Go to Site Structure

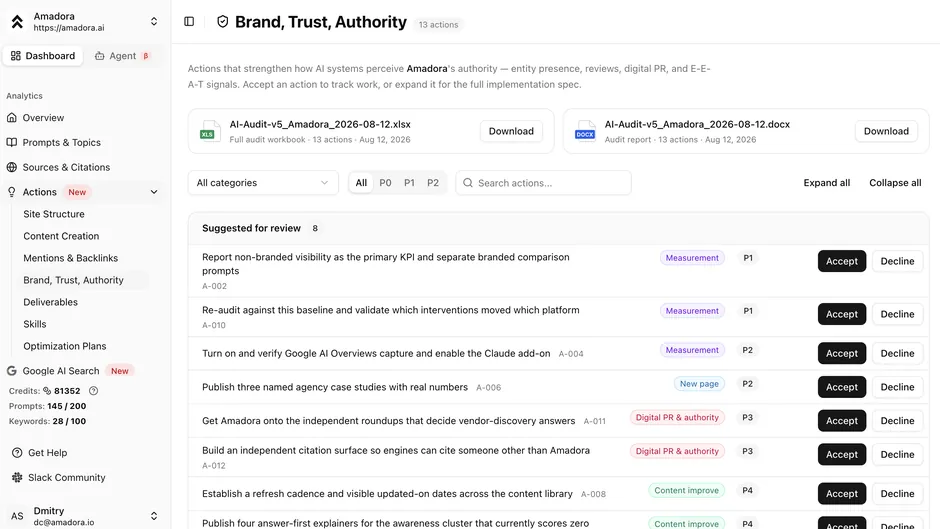click(x=54, y=214)
